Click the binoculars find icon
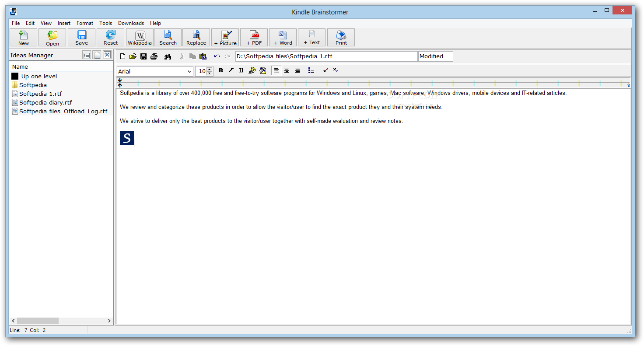644x346 pixels. [x=168, y=56]
